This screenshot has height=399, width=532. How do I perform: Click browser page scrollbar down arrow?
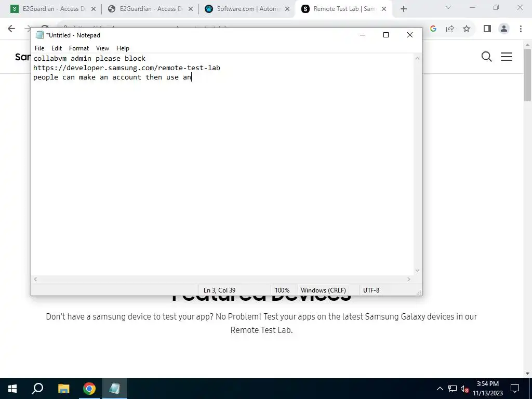pos(527,374)
